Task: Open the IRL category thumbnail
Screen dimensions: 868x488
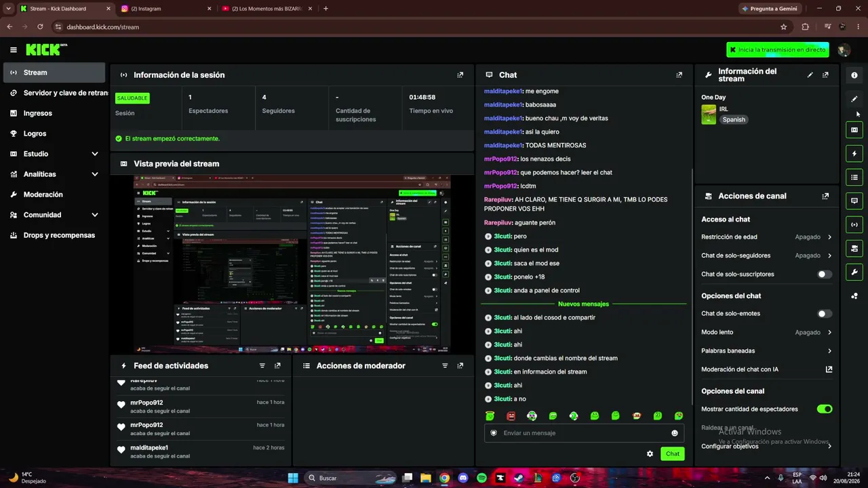Action: (x=709, y=115)
